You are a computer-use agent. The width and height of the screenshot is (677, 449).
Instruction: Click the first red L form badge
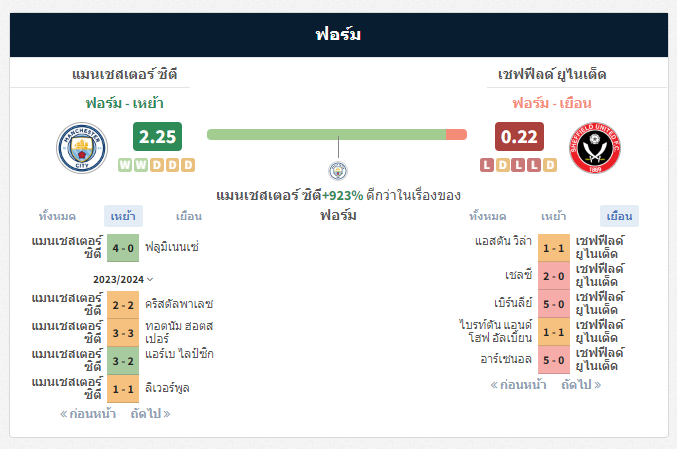tap(487, 165)
